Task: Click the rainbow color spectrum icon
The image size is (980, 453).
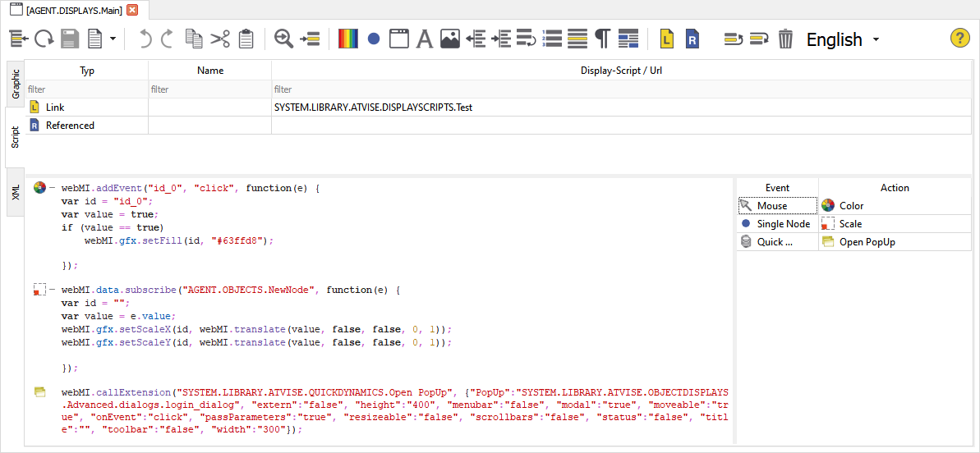Action: [348, 39]
